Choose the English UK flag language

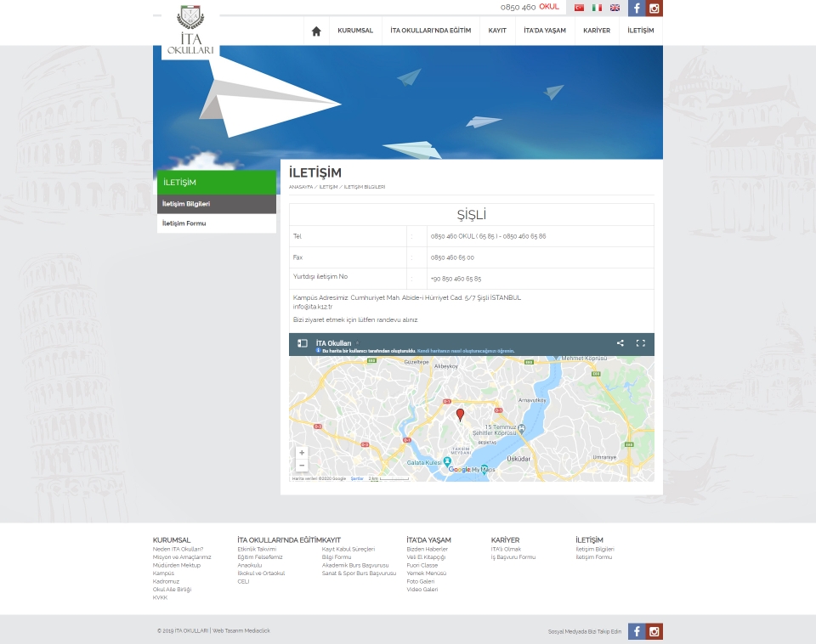[615, 8]
